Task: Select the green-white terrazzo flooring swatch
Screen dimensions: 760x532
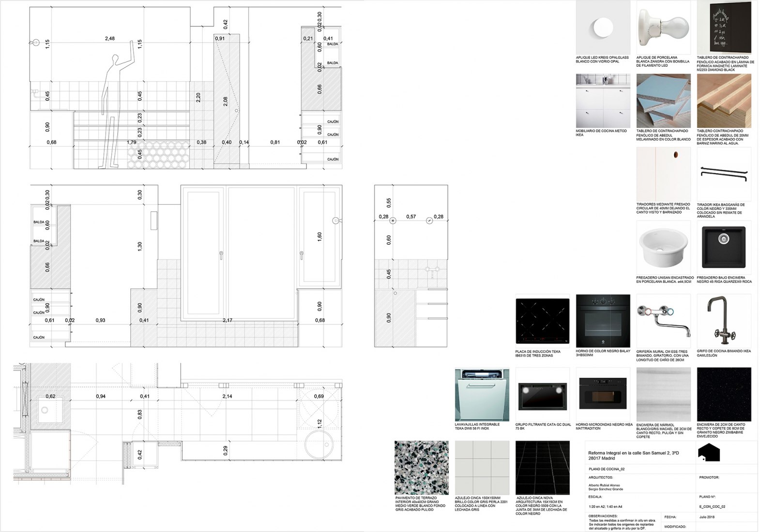Action: pyautogui.click(x=422, y=468)
